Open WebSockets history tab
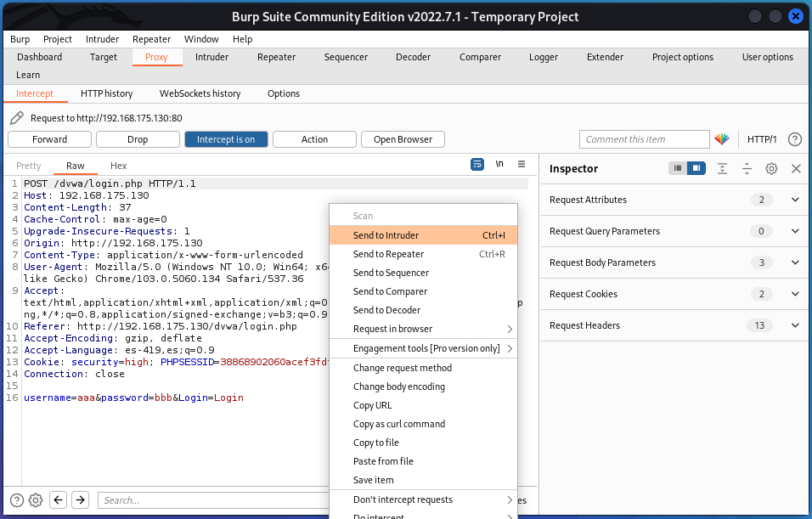Screen dimensions: 812x519 [x=200, y=93]
